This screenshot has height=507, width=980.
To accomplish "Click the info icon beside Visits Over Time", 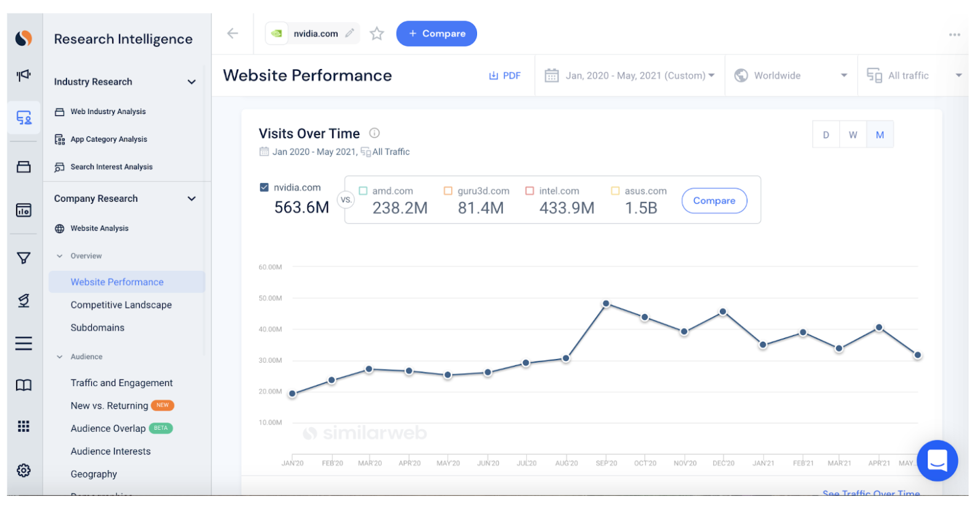I will 374,133.
